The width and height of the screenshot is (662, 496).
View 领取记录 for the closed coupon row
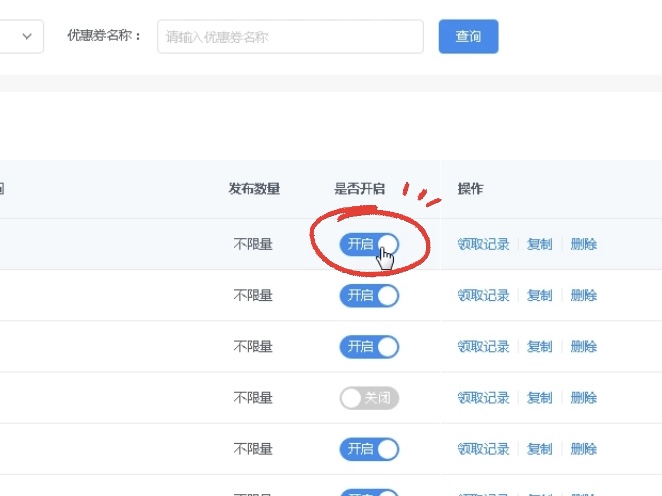[x=483, y=398]
